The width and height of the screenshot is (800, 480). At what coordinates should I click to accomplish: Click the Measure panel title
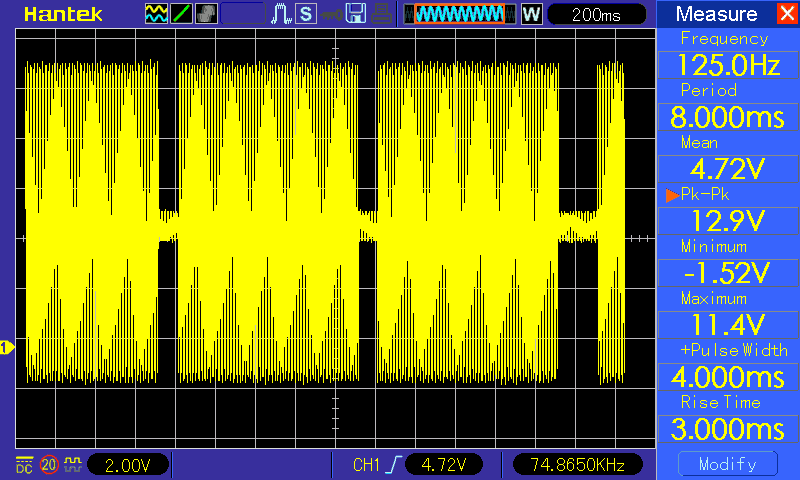coord(716,14)
